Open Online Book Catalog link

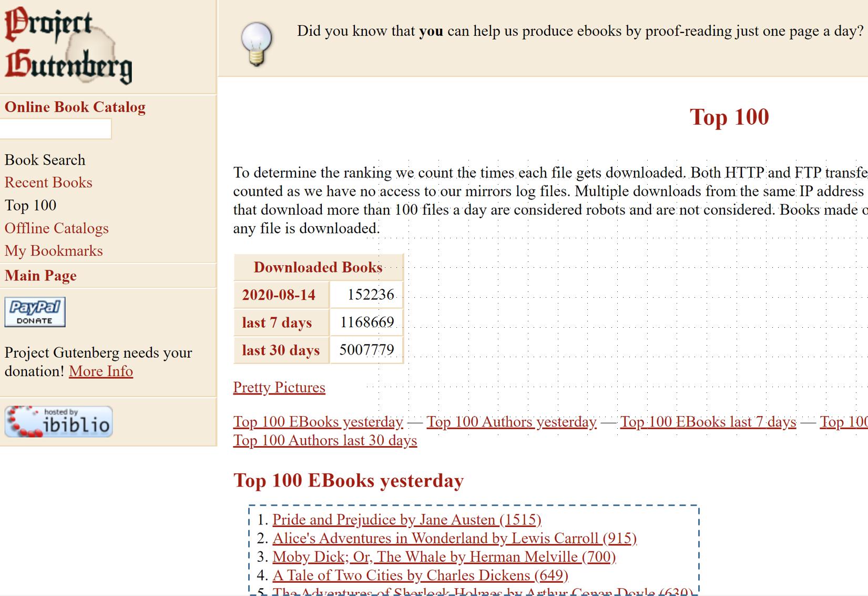[x=75, y=107]
